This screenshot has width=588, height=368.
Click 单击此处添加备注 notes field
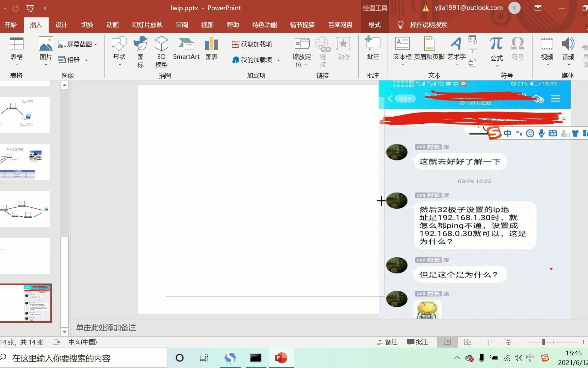[106, 328]
